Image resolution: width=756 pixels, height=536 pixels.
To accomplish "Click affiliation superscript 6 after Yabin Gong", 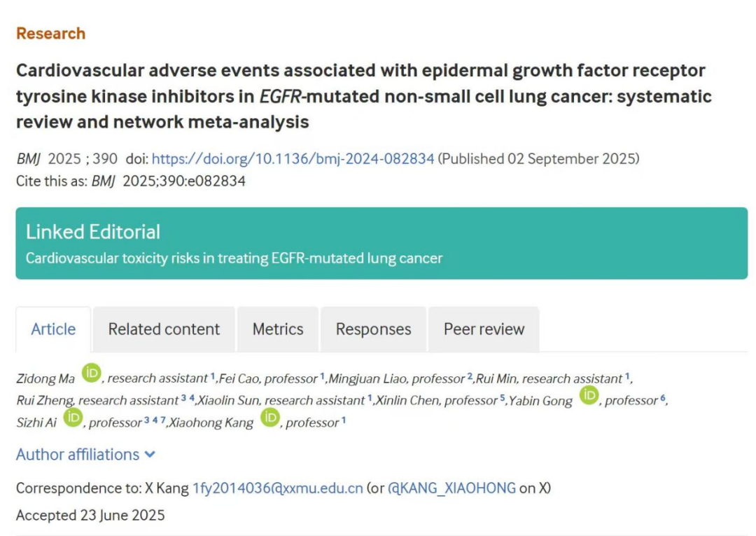I will click(663, 399).
